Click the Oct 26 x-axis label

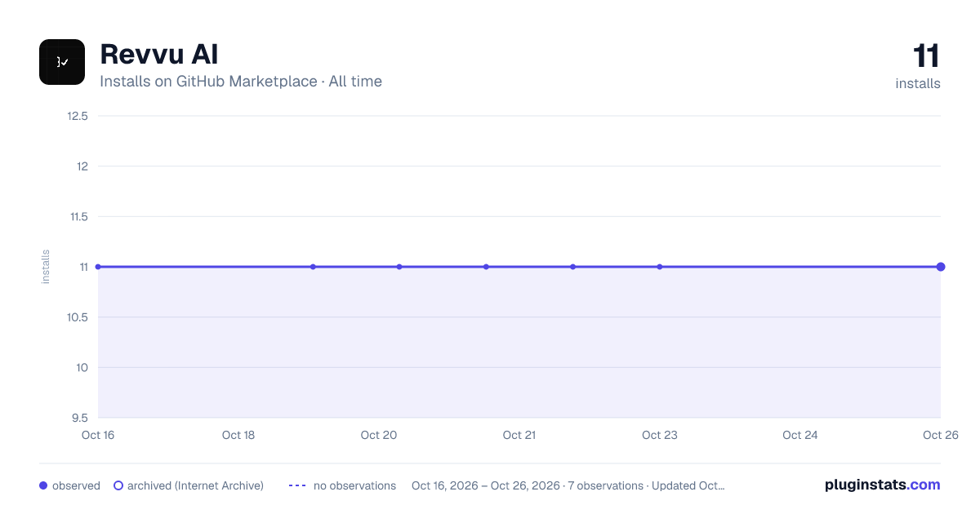tap(939, 435)
